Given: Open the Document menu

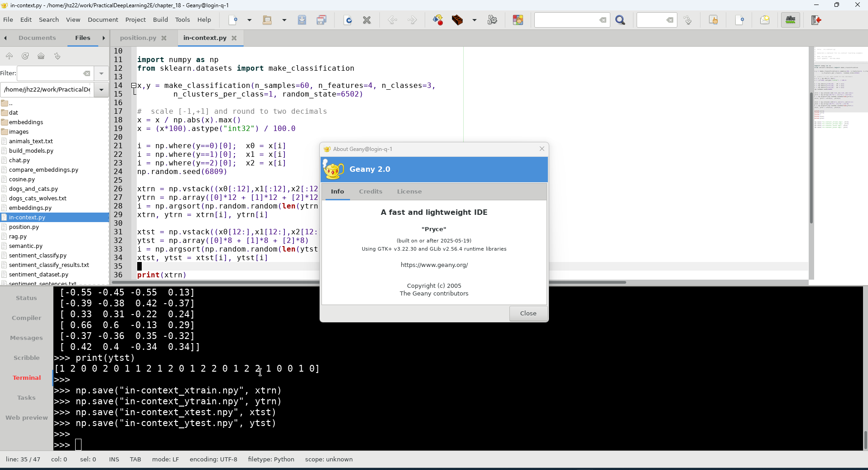Looking at the screenshot, I should pyautogui.click(x=103, y=19).
